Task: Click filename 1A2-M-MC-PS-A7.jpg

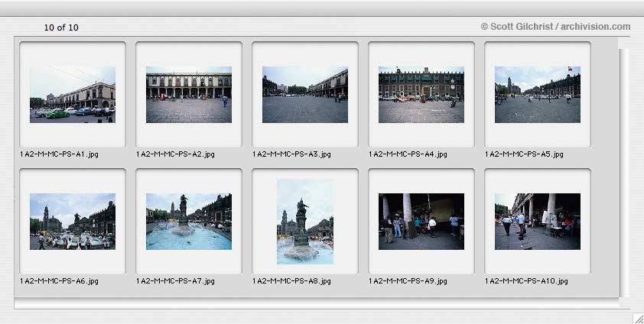Action: click(175, 281)
